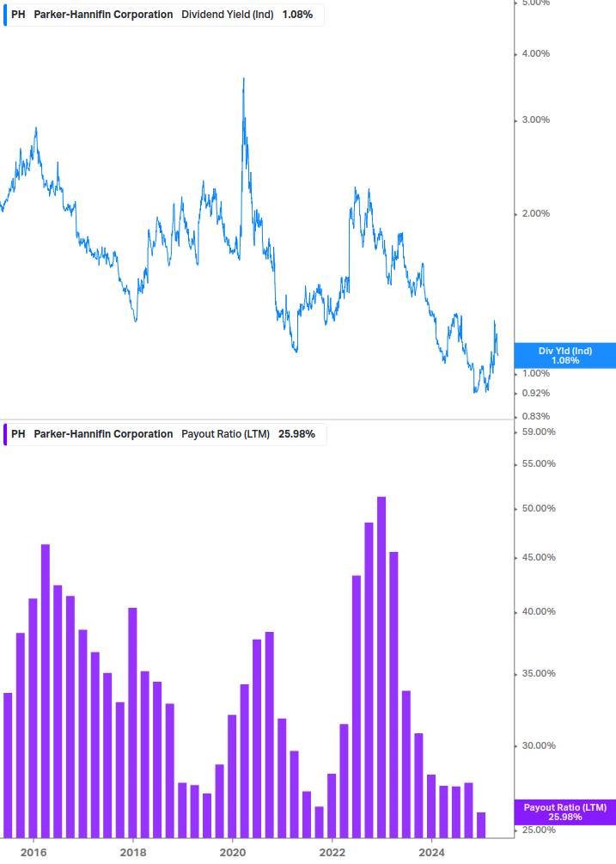Viewport: 616px width, 864px height.
Task: Click the 50.00% tick on the payout ratio axis
Action: pyautogui.click(x=539, y=508)
